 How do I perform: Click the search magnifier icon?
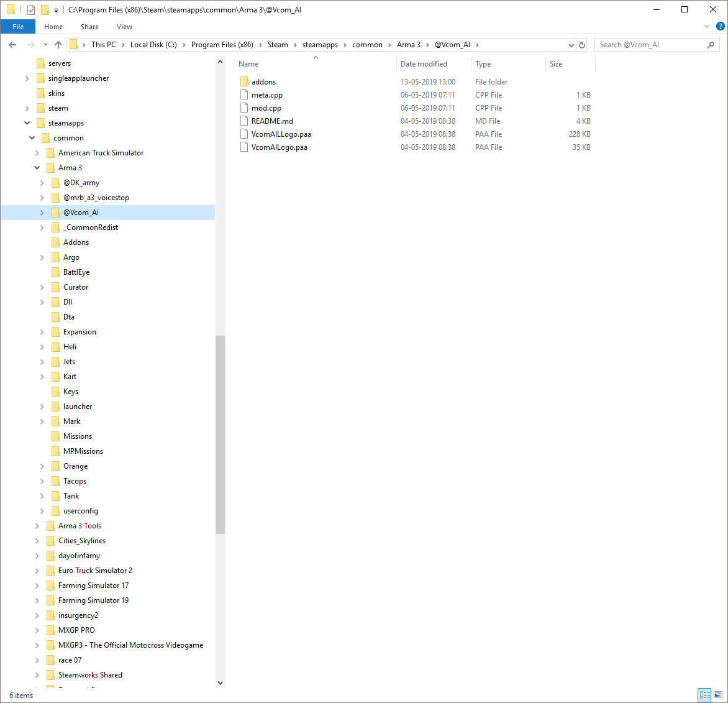711,45
